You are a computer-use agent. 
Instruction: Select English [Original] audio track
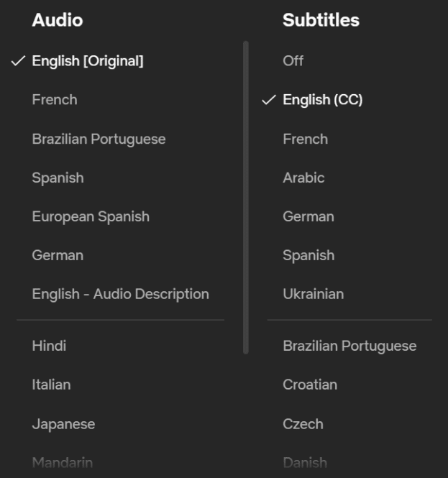(x=87, y=61)
